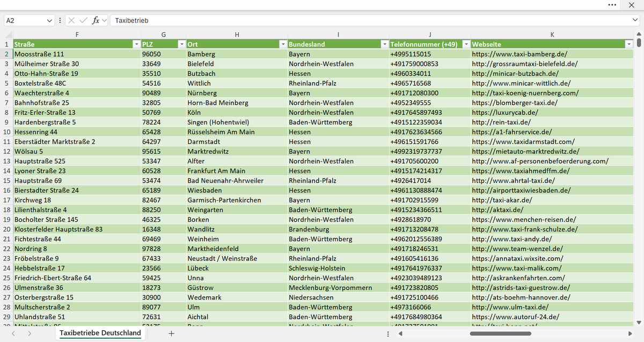Open link https://annataxi.wixsite.com/
The image size is (644, 342).
click(x=517, y=258)
